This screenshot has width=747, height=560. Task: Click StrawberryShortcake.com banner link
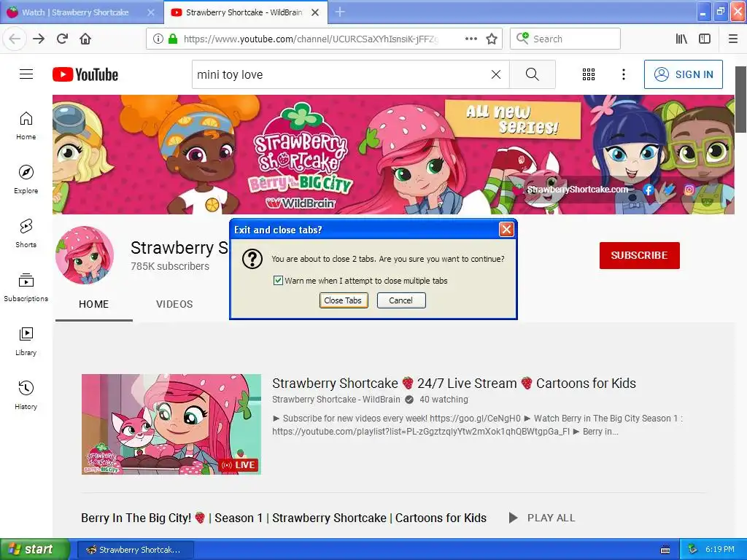coord(578,190)
